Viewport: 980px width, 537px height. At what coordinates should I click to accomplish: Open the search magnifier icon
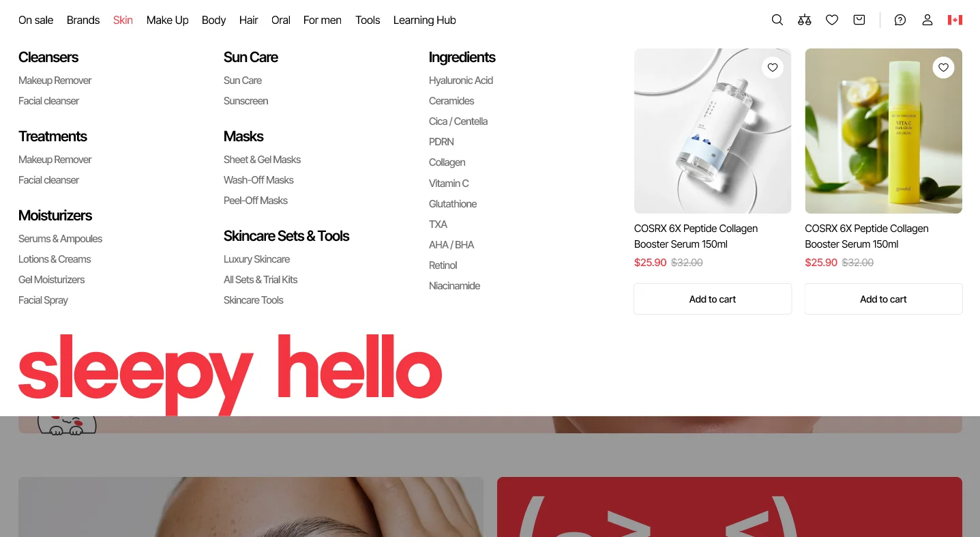pyautogui.click(x=777, y=20)
